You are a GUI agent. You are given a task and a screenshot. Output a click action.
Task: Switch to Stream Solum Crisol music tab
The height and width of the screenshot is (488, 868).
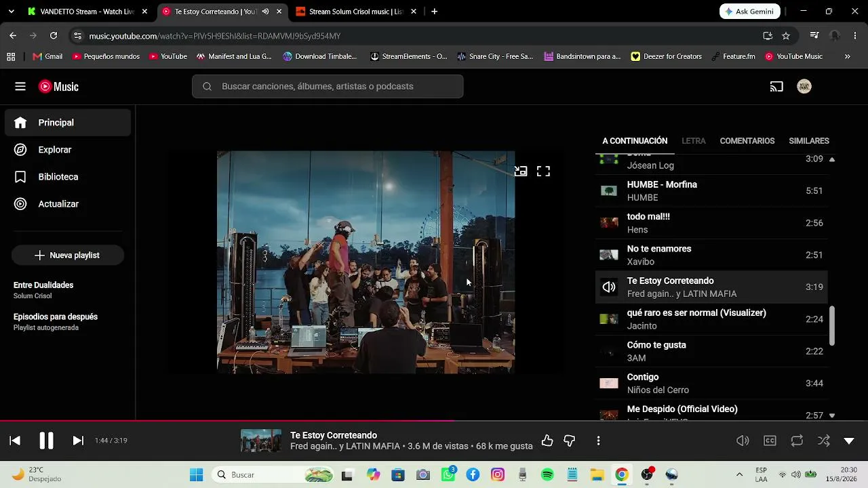355,12
